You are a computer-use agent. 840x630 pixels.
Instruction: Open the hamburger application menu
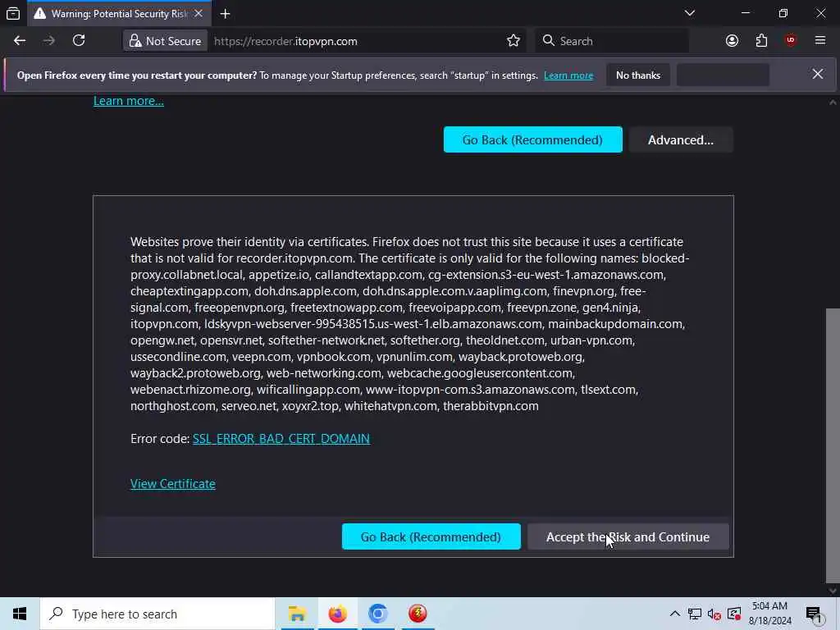click(820, 41)
